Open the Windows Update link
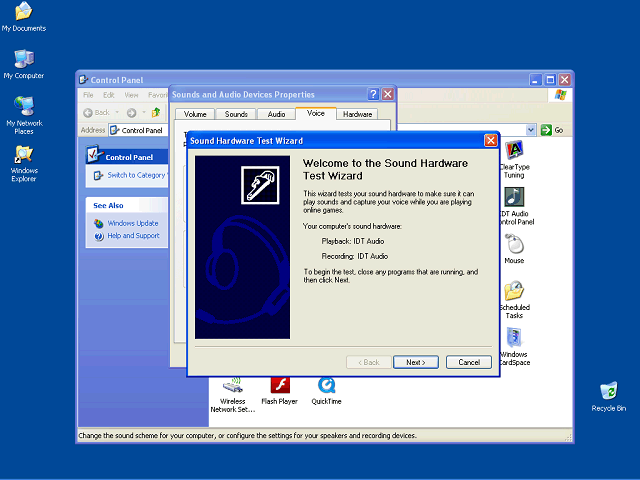Screen dimensions: 640x480 [x=133, y=223]
